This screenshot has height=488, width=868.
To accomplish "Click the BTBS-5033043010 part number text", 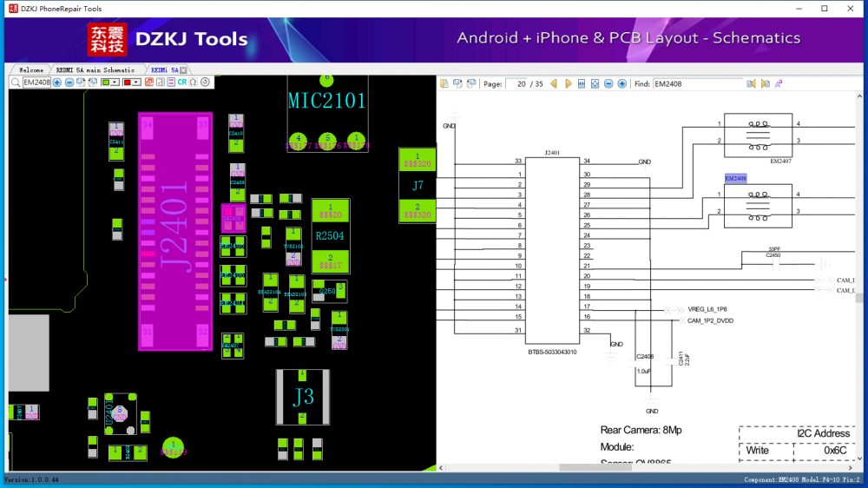I will [552, 352].
